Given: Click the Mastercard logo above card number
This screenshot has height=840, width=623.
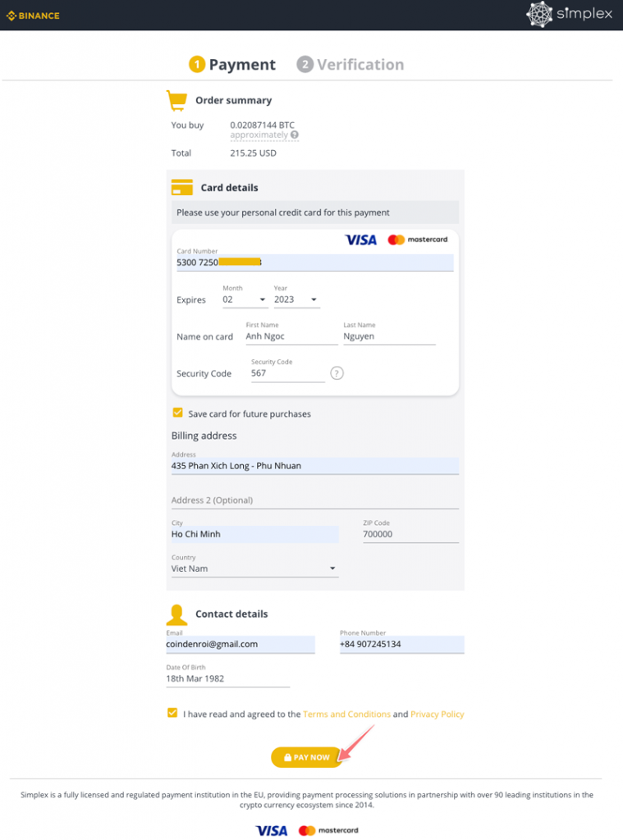Looking at the screenshot, I should tap(418, 240).
